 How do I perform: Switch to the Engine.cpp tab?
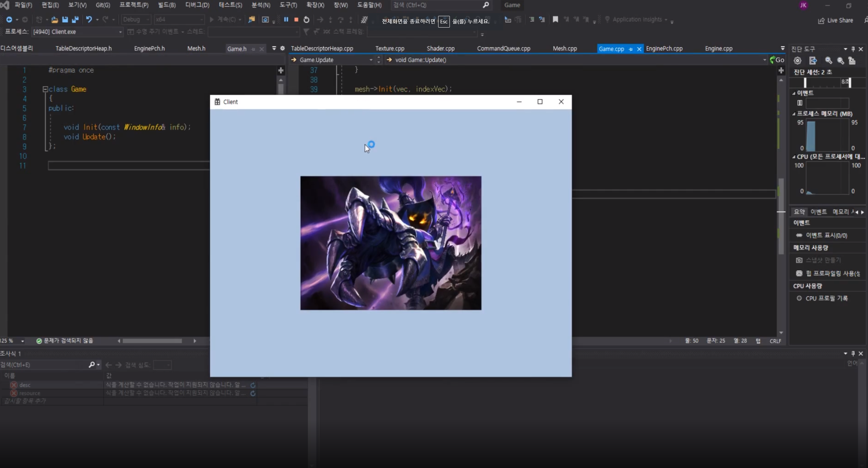pyautogui.click(x=718, y=48)
